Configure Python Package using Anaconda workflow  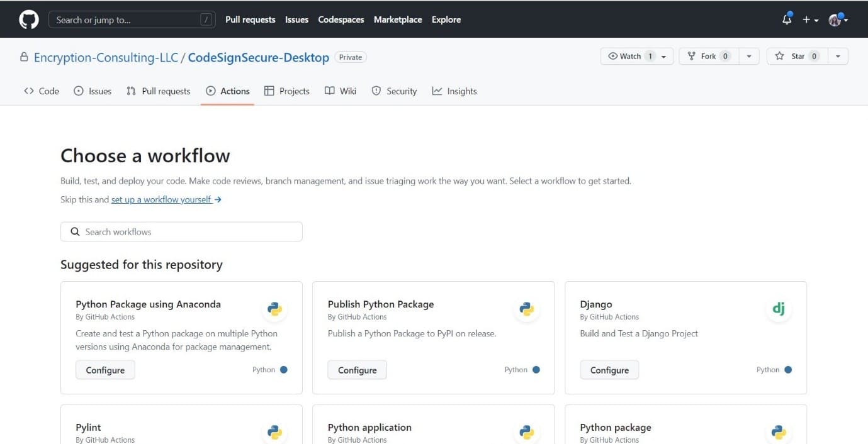[105, 370]
